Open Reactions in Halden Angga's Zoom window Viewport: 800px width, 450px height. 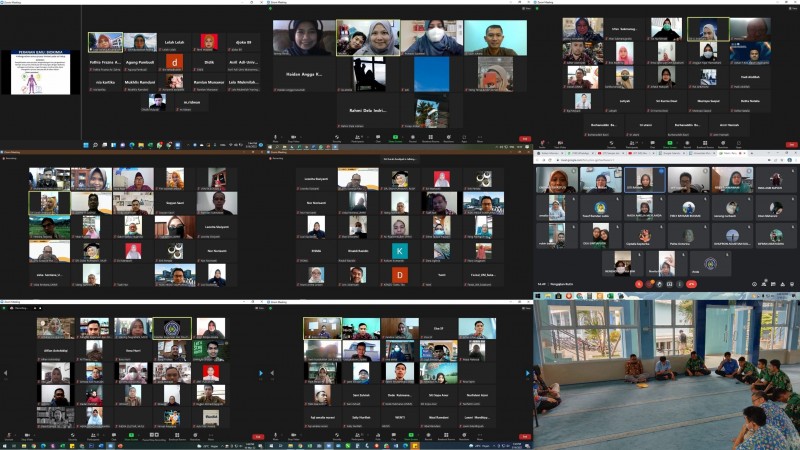coord(449,136)
